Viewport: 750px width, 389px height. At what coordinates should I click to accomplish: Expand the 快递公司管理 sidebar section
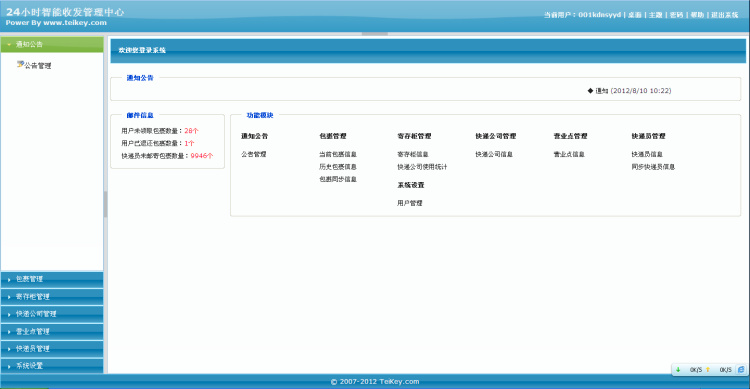[52, 314]
